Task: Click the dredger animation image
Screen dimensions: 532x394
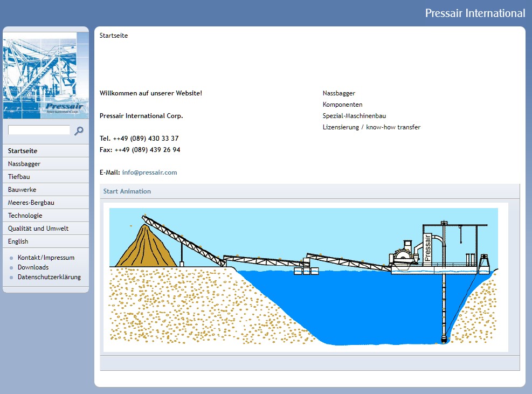Action: pyautogui.click(x=305, y=277)
